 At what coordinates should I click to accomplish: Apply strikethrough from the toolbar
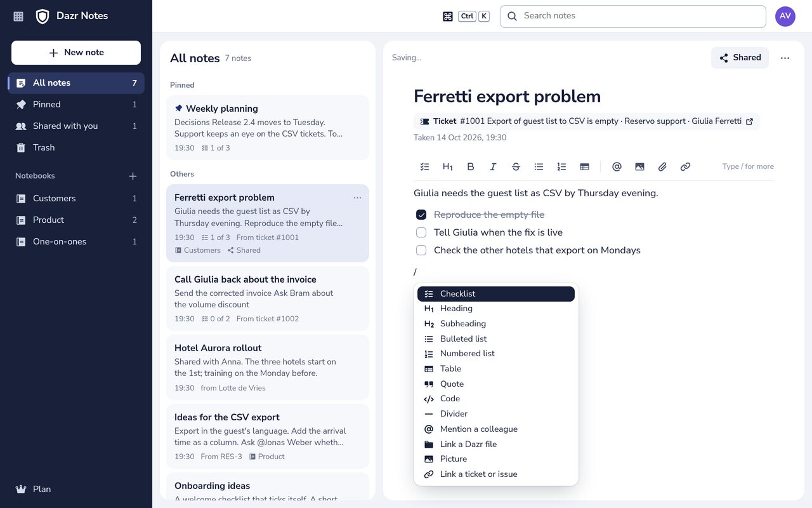click(x=516, y=167)
